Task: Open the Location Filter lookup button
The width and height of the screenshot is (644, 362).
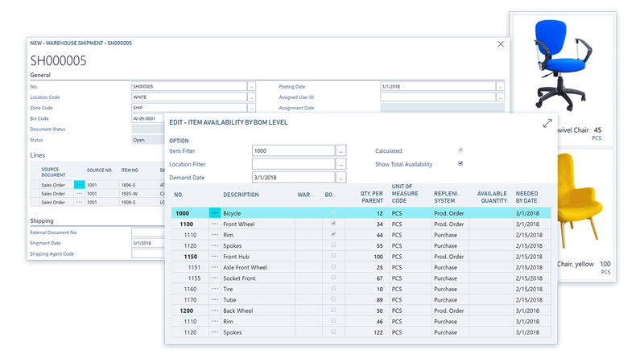Action: (x=341, y=164)
